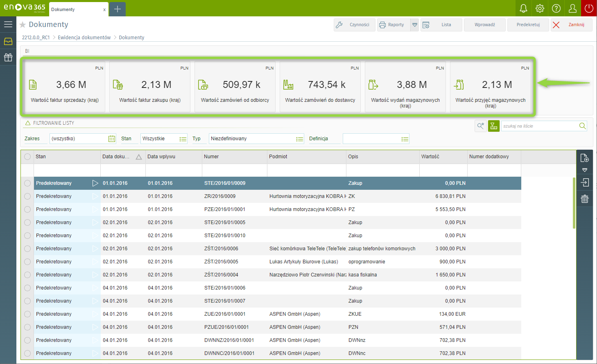
Task: Tick the select-all circle in table header
Action: pos(27,157)
